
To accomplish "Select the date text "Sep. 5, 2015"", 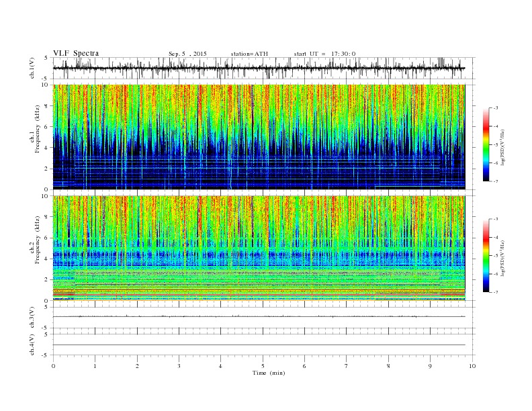I will 187,54.
